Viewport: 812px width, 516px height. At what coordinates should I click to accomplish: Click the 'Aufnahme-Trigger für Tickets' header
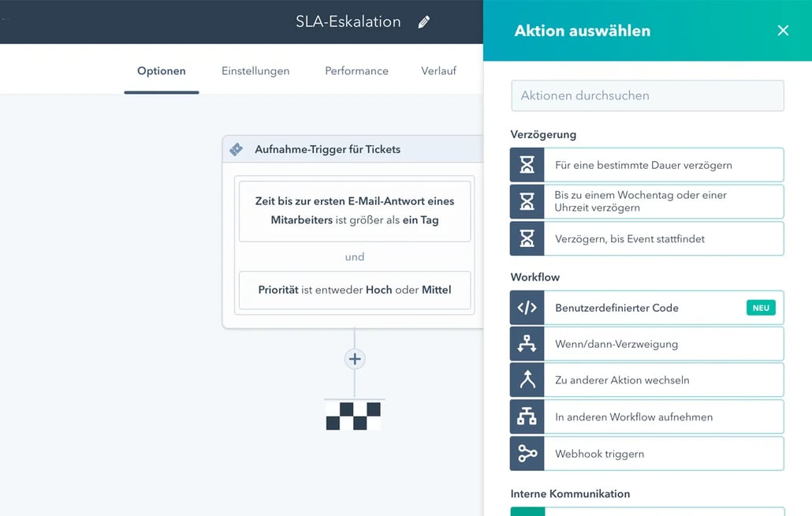(328, 149)
